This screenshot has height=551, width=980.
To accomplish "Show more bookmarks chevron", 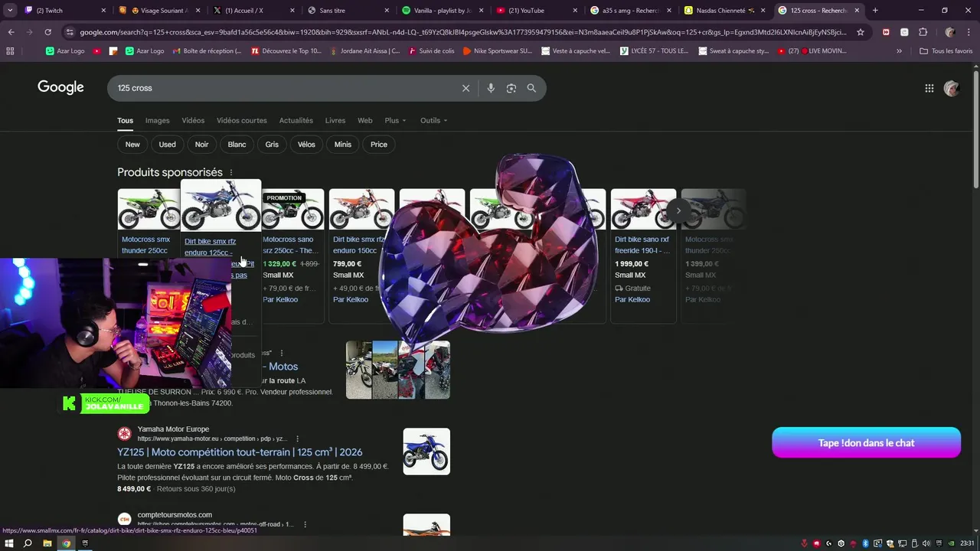I will coord(899,51).
